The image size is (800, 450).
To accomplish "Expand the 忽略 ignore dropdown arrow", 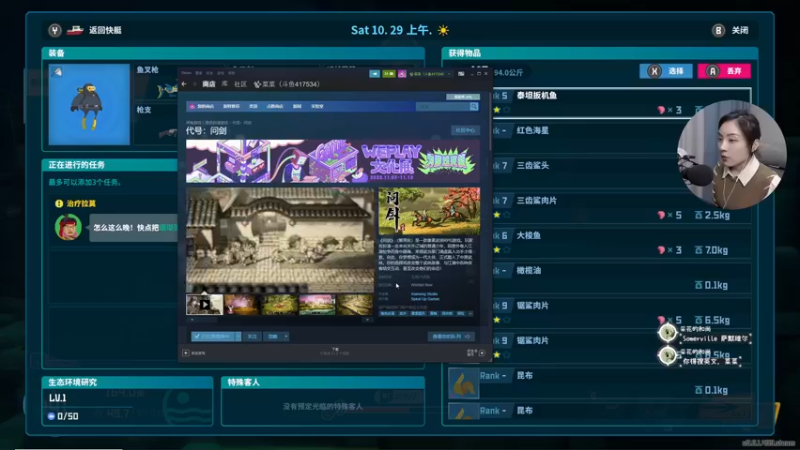I will click(286, 336).
